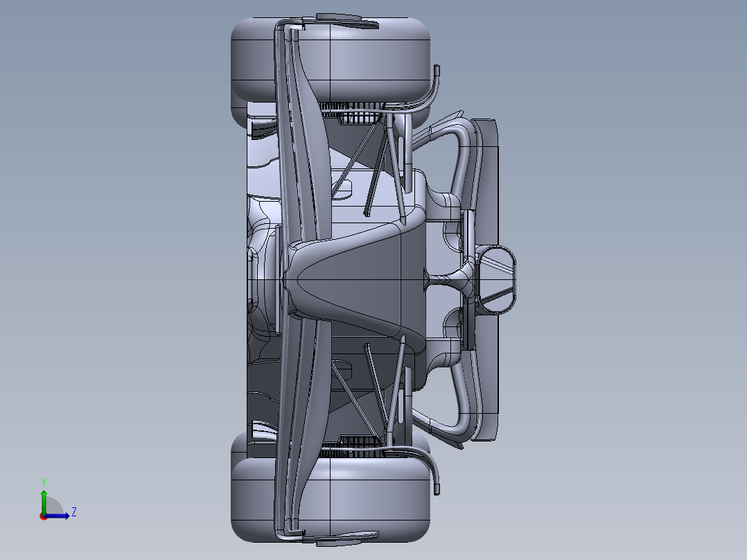Click the 'Y' label on the orientation triad

tap(44, 482)
